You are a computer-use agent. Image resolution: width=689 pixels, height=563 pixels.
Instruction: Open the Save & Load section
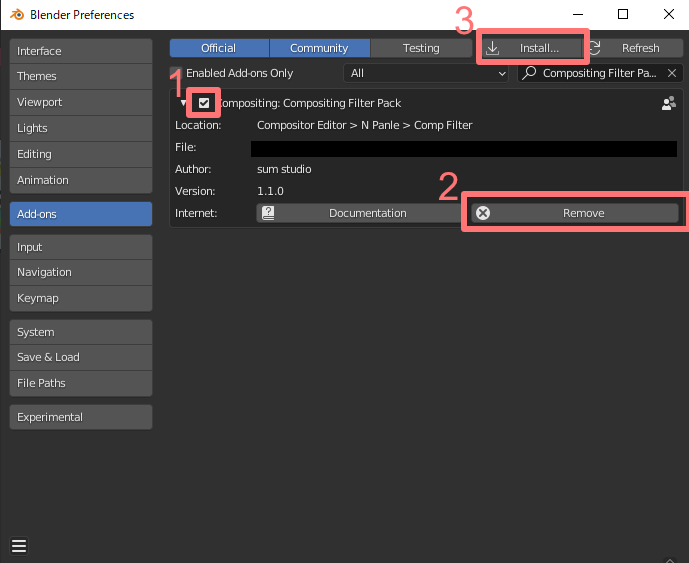coord(81,357)
